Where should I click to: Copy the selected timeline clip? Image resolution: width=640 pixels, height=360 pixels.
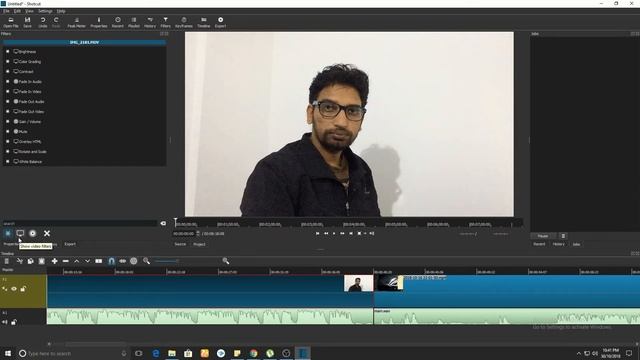tap(31, 261)
